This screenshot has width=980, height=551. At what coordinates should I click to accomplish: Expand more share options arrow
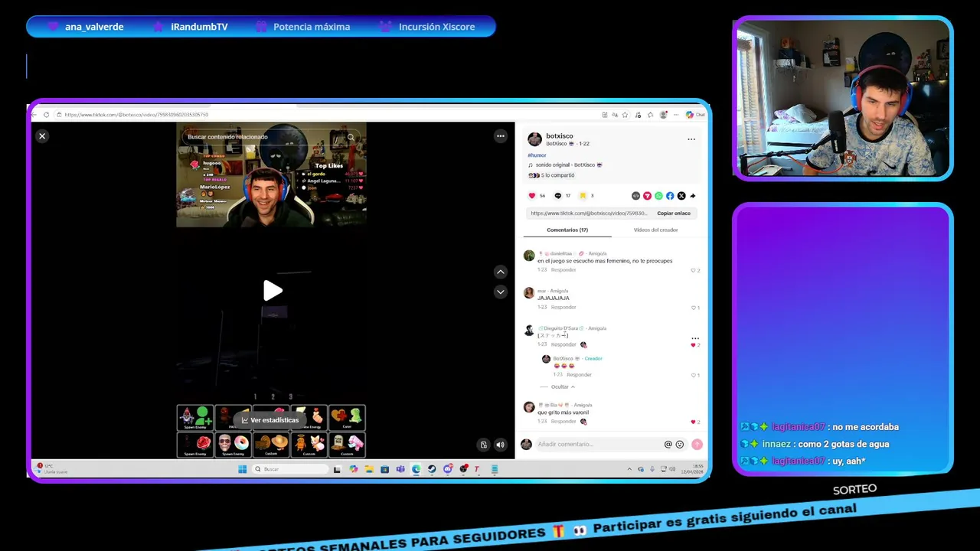pyautogui.click(x=693, y=196)
